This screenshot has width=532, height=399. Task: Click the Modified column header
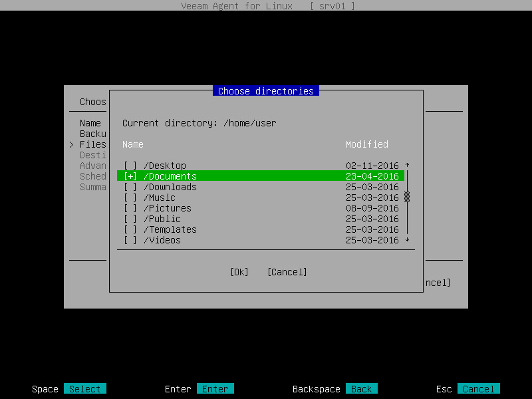click(x=367, y=144)
